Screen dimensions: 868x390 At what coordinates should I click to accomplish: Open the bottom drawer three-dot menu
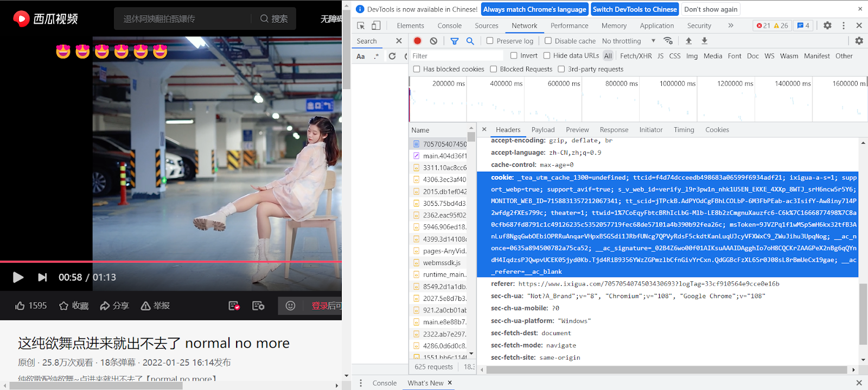click(361, 383)
